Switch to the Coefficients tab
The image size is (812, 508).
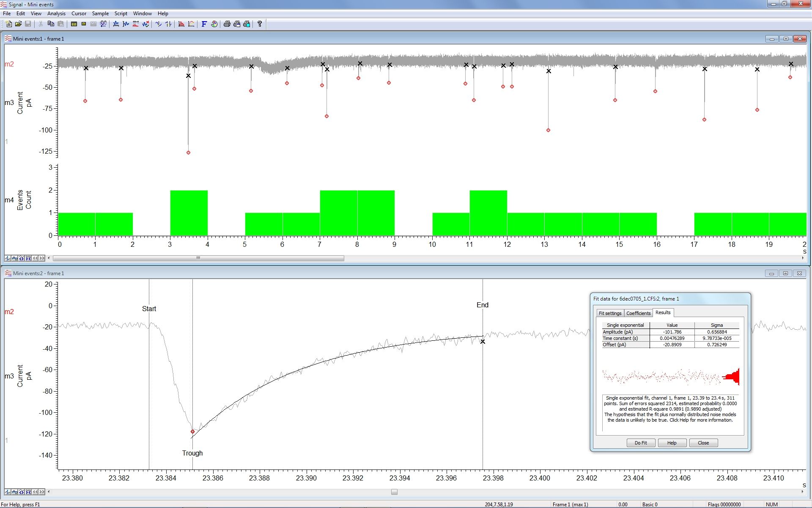coord(638,313)
